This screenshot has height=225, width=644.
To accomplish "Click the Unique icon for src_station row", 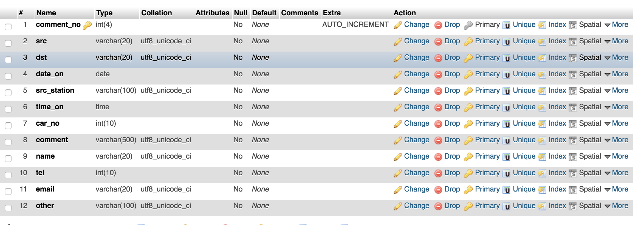I will coord(506,91).
